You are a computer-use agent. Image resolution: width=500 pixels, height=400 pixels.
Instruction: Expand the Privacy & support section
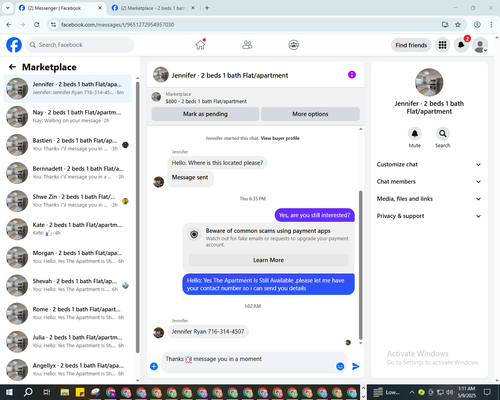pyautogui.click(x=429, y=216)
